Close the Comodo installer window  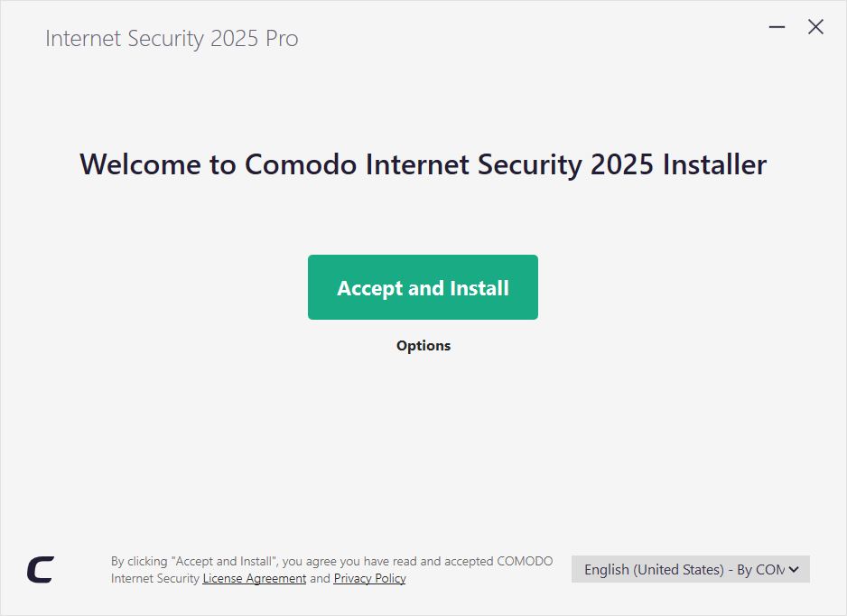point(815,26)
